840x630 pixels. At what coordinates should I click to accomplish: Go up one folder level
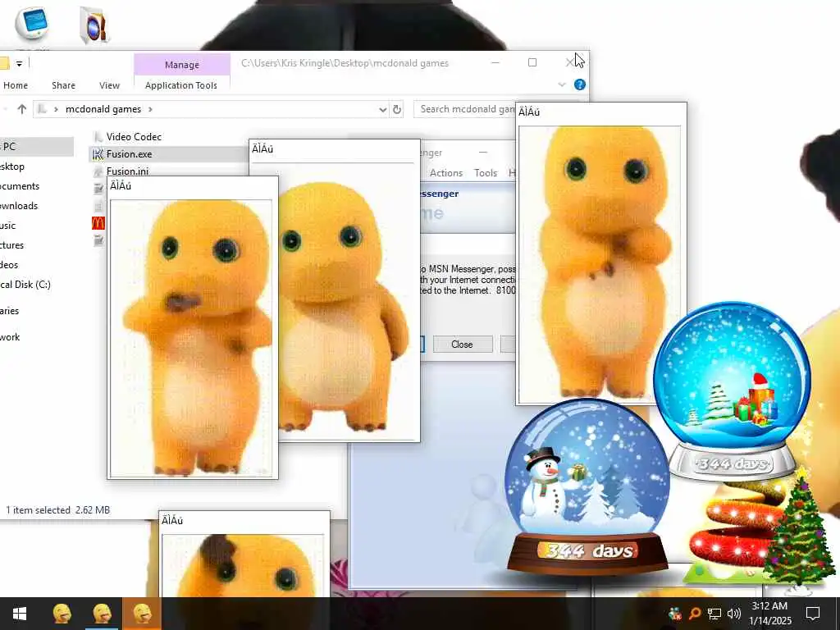point(21,109)
